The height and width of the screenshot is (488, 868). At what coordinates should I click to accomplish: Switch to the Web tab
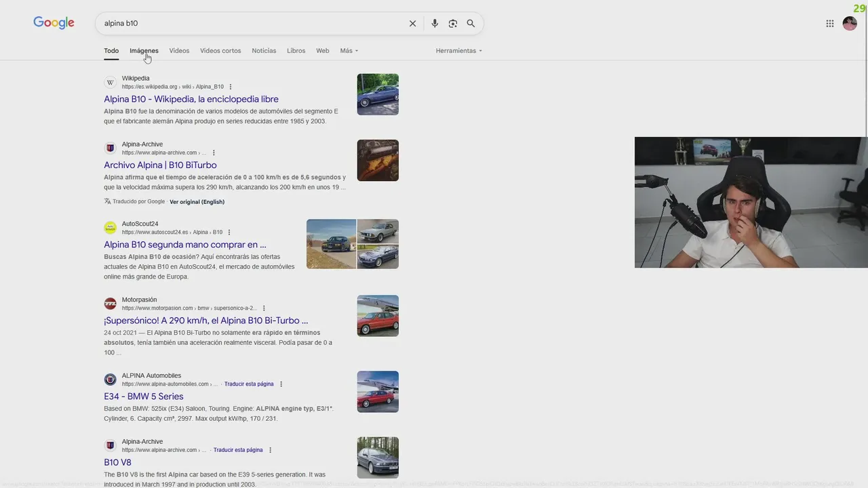[x=323, y=51]
